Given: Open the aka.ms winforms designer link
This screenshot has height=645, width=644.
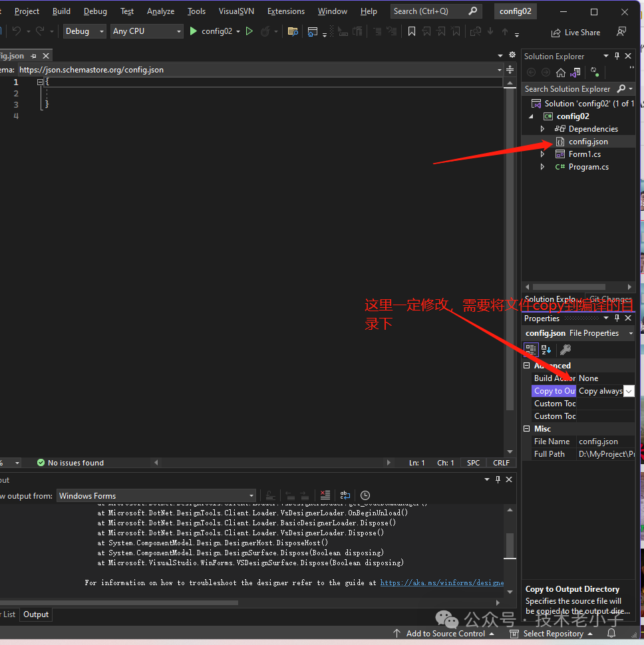Looking at the screenshot, I should (x=442, y=582).
